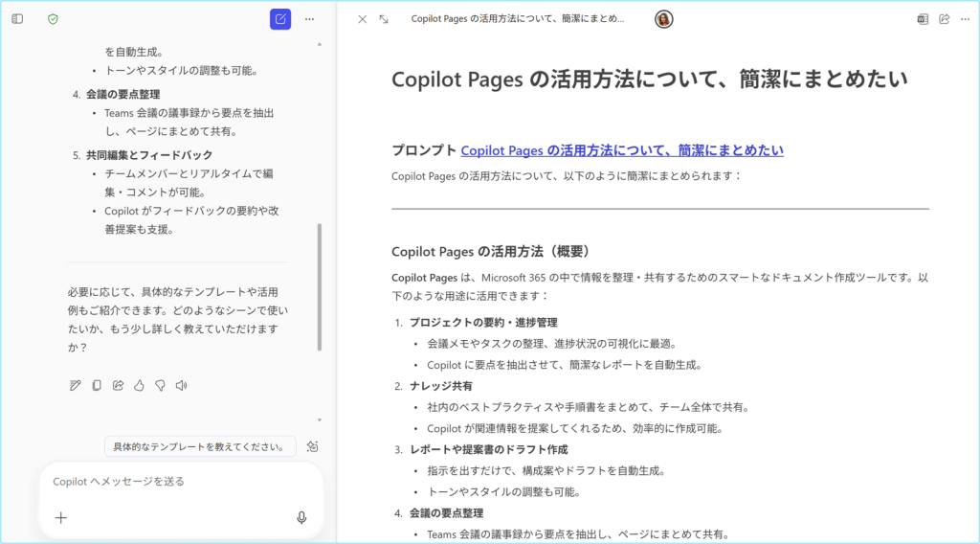
Task: Select suggestion 具体的なテンプレートを教えてください。
Action: pos(200,446)
